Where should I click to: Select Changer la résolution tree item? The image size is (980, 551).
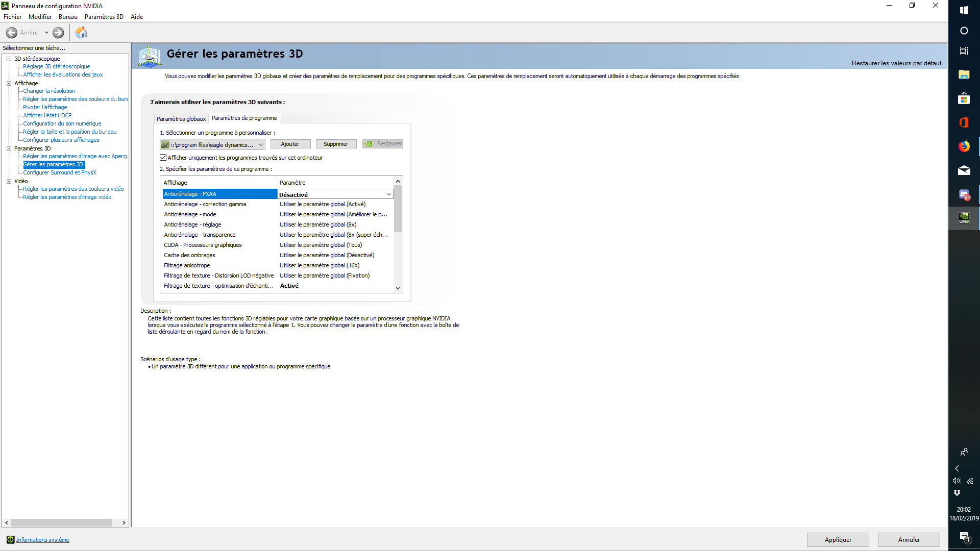click(x=49, y=91)
